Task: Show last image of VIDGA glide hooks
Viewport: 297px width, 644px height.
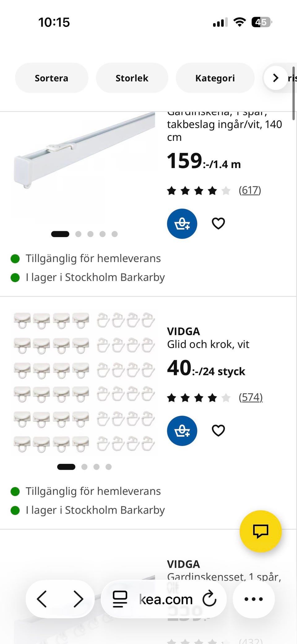Action: click(x=109, y=467)
